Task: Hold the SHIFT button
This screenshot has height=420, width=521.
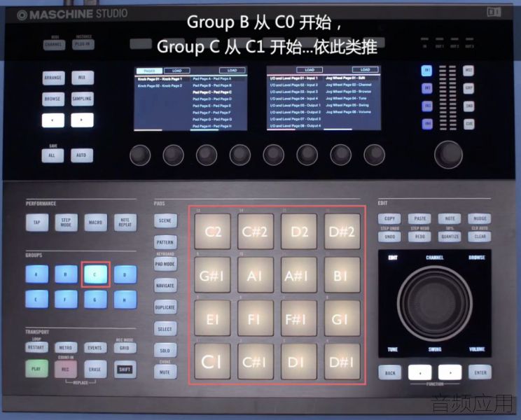Action: [125, 369]
